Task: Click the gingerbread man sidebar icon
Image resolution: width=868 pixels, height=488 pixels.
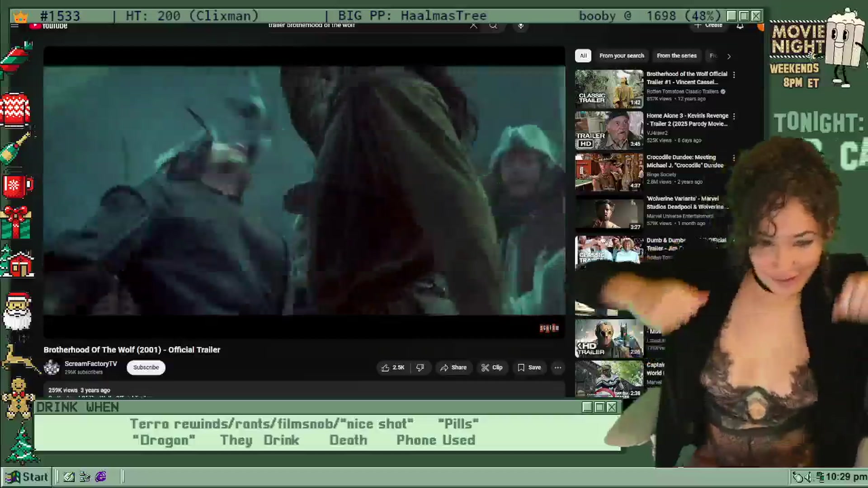Action: 18,399
